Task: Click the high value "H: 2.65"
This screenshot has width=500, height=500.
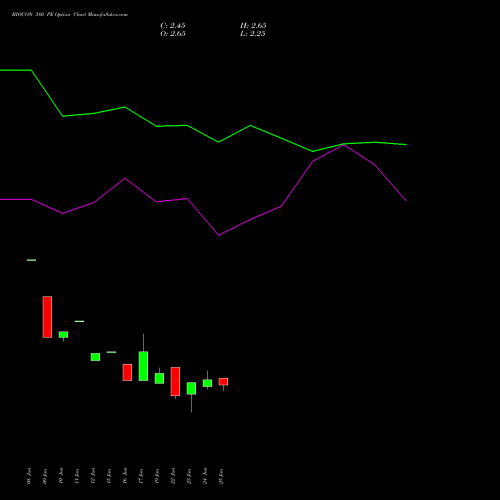Action: point(253,26)
